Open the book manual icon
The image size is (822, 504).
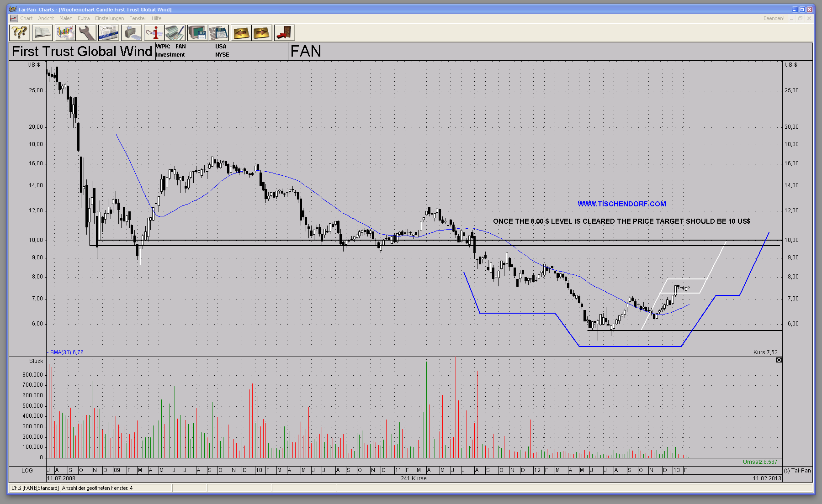pyautogui.click(x=42, y=33)
